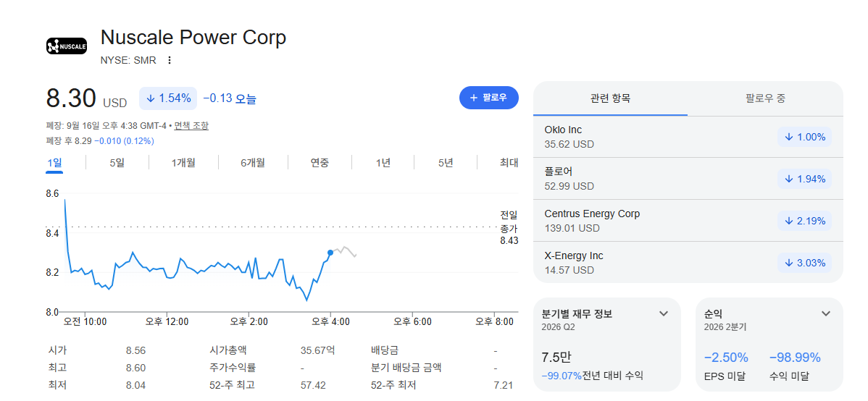Switch to the 팔로우 중 tab
The image size is (868, 401).
tap(766, 98)
